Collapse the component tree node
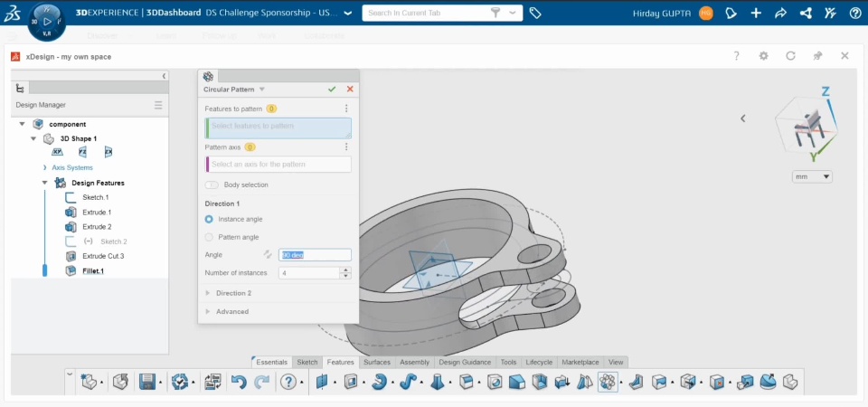This screenshot has width=868, height=407. [x=22, y=124]
